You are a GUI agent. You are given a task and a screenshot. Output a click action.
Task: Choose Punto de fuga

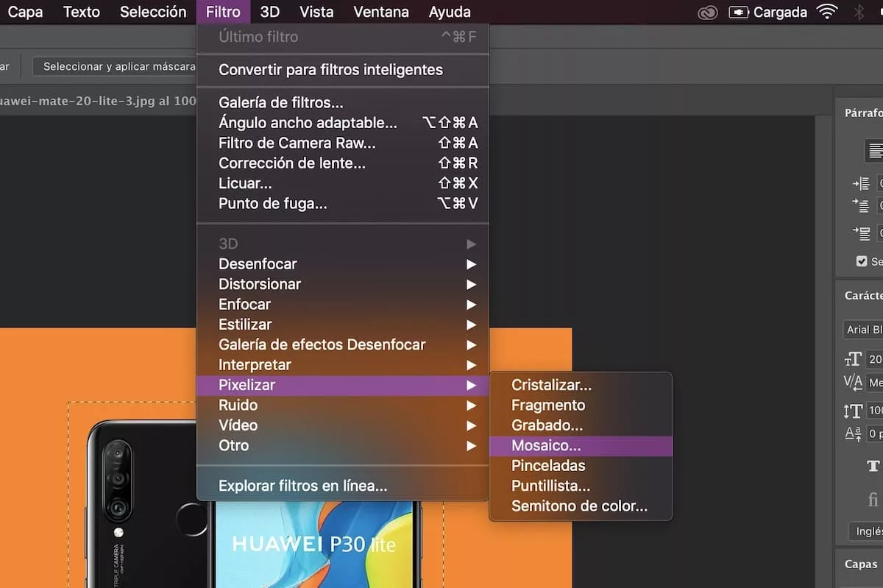[343, 204]
